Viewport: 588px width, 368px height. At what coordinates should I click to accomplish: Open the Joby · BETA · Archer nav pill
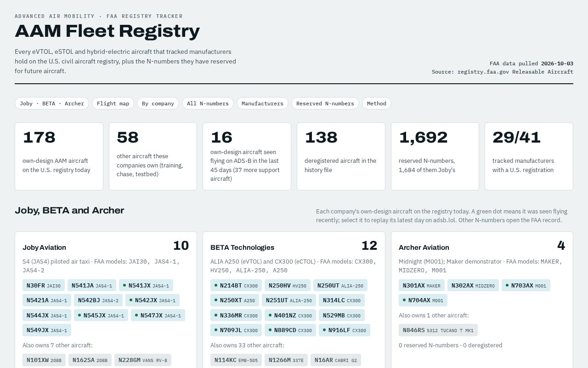point(52,103)
